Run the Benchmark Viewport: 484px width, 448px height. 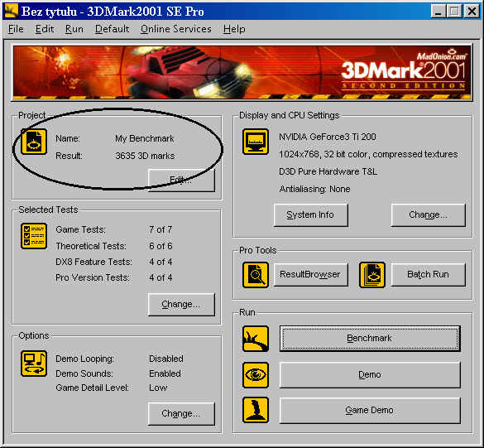(370, 339)
